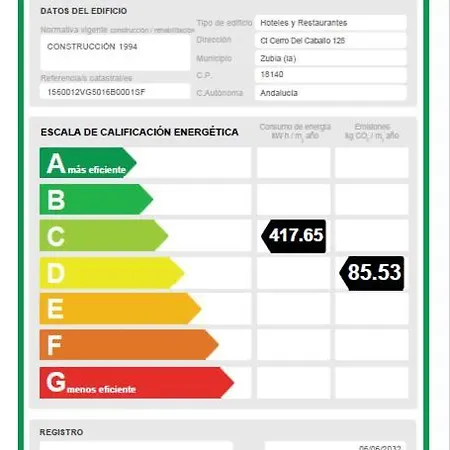Click the Escala de Calificación Energética heading
Viewport: 450px width, 450px height.
pyautogui.click(x=139, y=132)
